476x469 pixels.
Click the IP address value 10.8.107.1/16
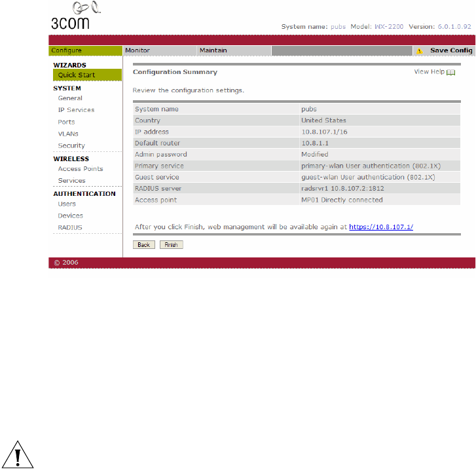pos(324,132)
